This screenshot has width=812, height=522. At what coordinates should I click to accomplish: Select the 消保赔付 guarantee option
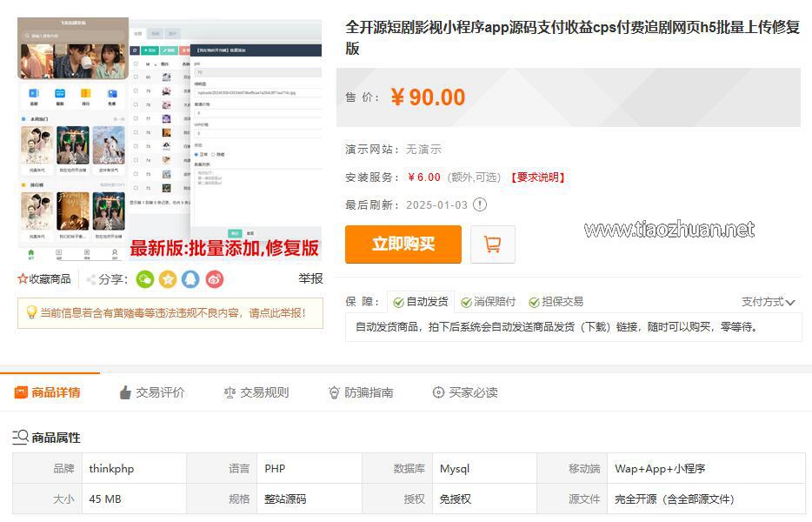pyautogui.click(x=488, y=302)
